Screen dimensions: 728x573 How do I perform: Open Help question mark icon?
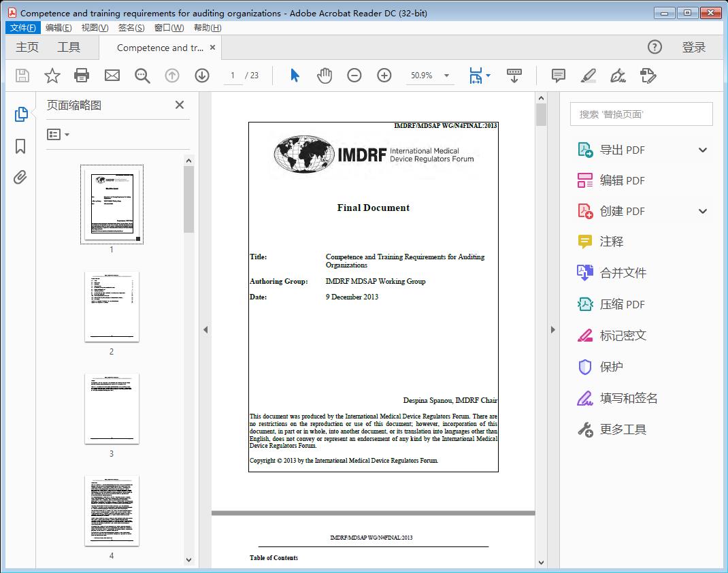(x=655, y=47)
